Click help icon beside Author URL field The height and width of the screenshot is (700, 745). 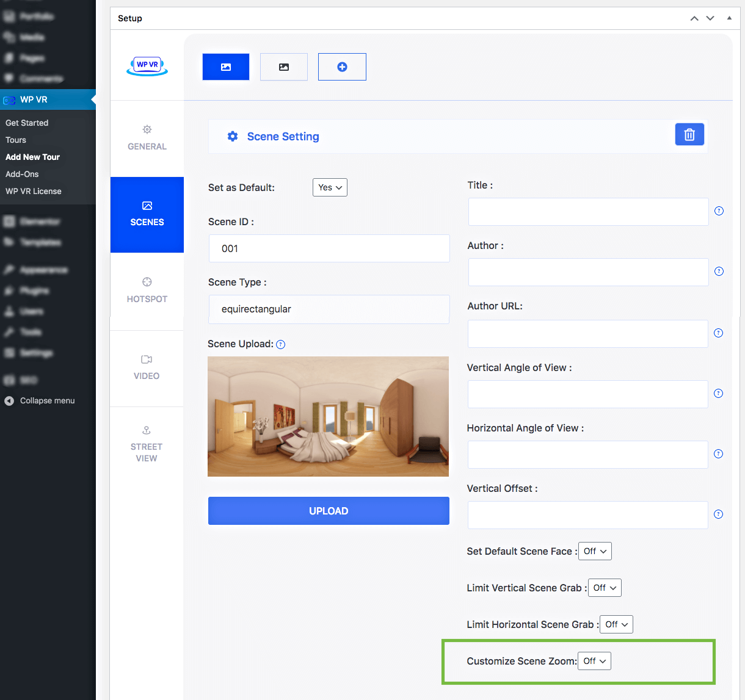click(719, 333)
